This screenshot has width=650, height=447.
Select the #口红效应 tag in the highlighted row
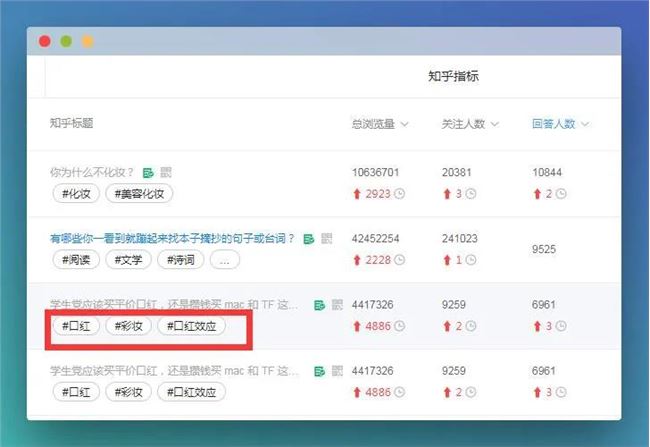click(192, 326)
